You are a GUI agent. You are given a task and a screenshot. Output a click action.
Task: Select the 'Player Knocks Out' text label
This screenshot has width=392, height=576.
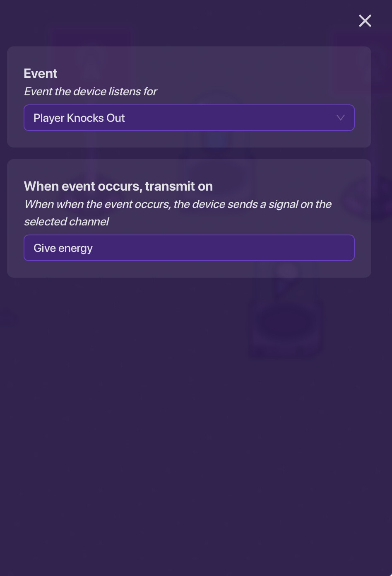pyautogui.click(x=79, y=118)
